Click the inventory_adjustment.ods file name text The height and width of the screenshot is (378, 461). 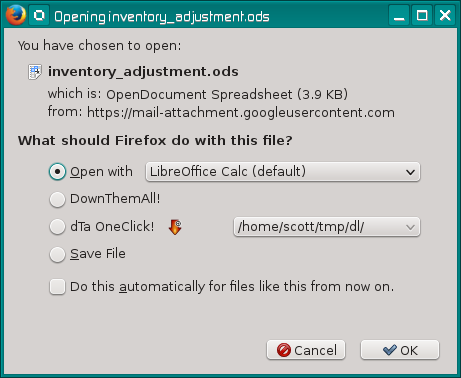tap(143, 72)
